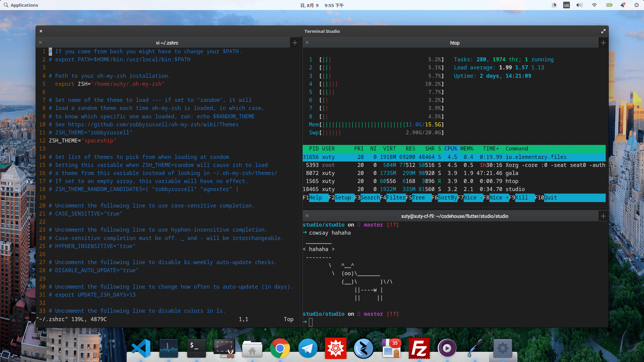The image size is (644, 362).
Task: Open the system monitor from the dock
Action: (x=168, y=348)
